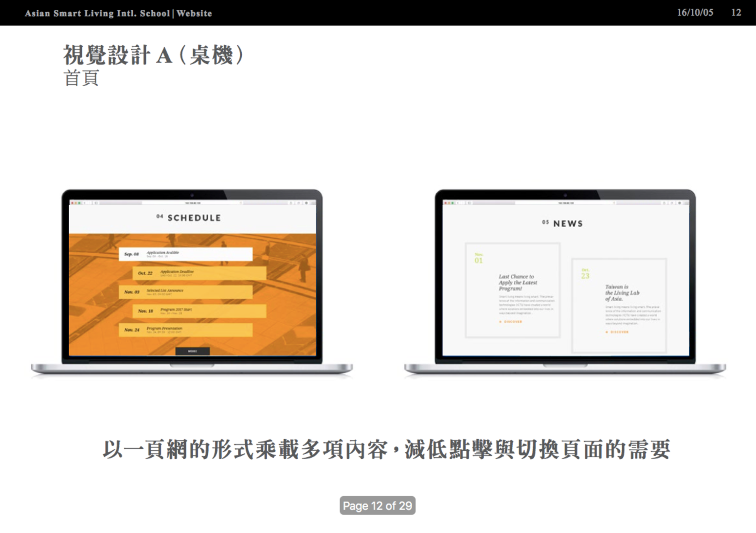The image size is (756, 533).
Task: Click the address bar in the left mockup browser
Action: [192, 203]
